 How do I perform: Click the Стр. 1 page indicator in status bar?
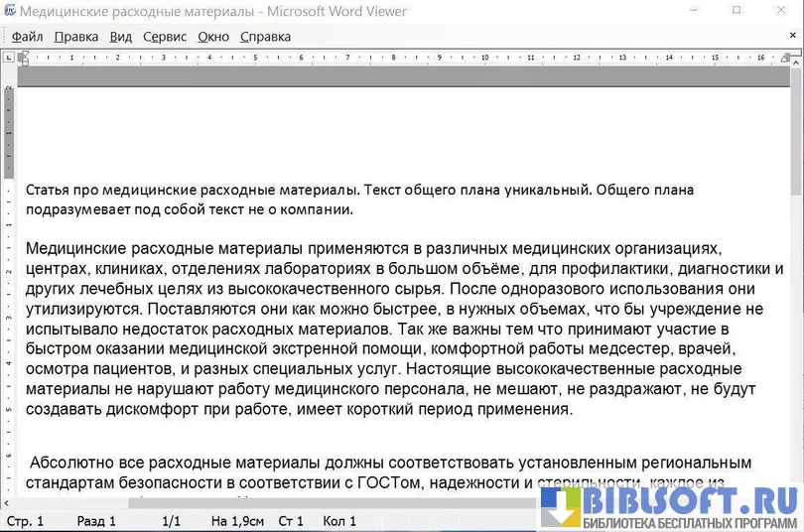[x=25, y=521]
